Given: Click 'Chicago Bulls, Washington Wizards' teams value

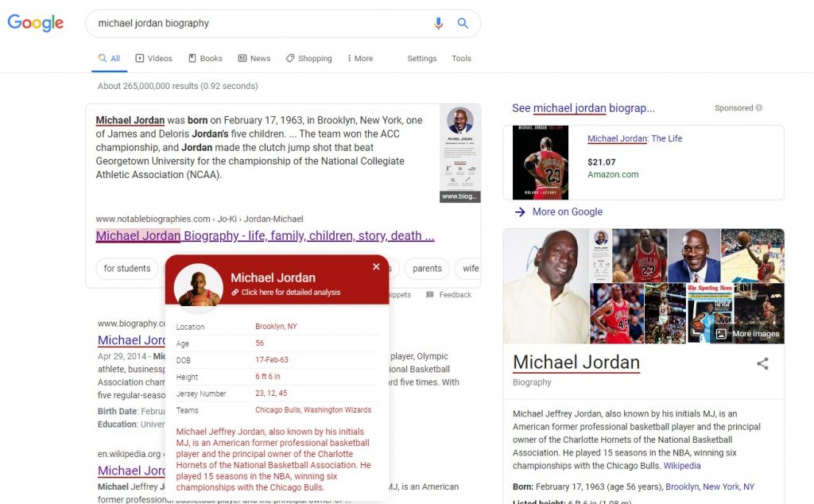Looking at the screenshot, I should (313, 409).
